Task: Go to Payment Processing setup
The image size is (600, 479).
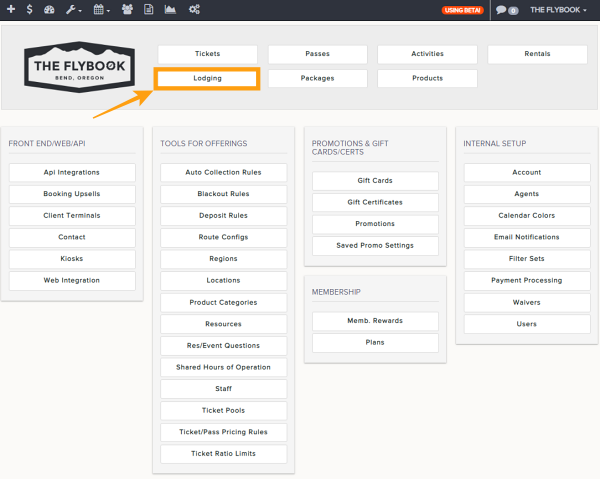Action: (527, 280)
